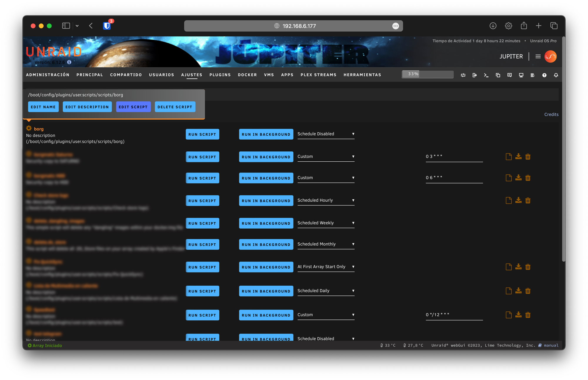Open the Principal menu tab
The height and width of the screenshot is (380, 588).
click(x=90, y=75)
